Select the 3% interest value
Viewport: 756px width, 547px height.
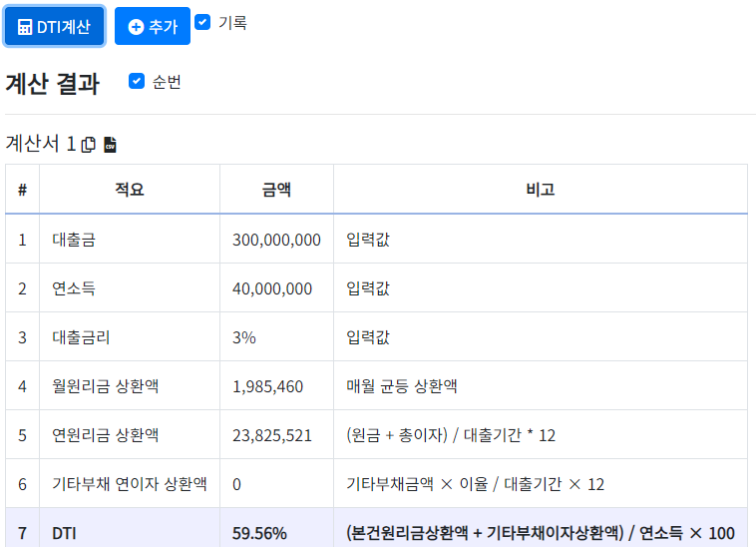coord(244,337)
